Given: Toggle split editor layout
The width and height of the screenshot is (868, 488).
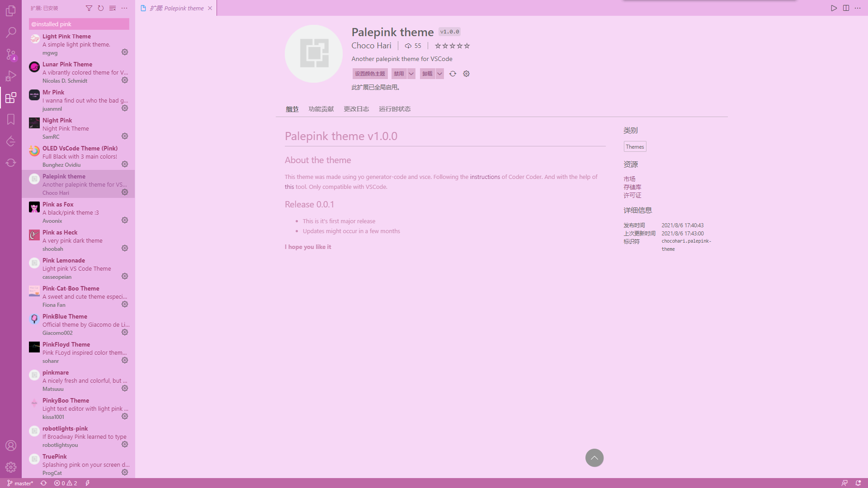Looking at the screenshot, I should [846, 8].
